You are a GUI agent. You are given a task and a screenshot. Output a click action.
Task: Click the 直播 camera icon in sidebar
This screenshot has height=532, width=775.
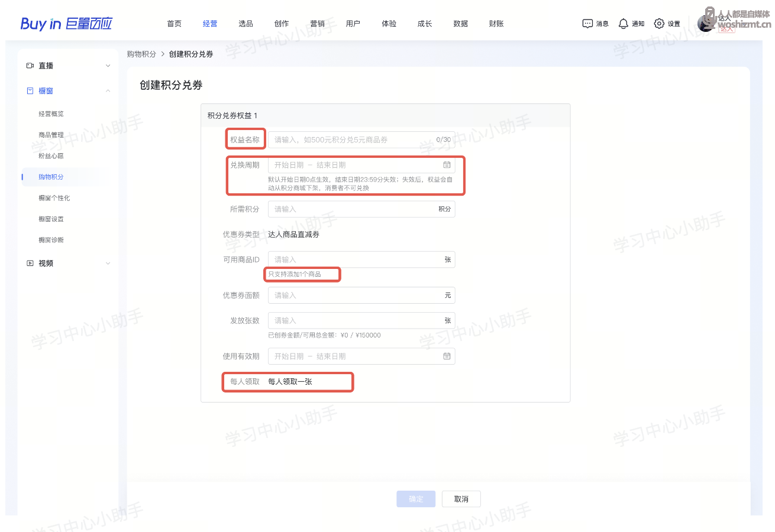[x=30, y=66]
